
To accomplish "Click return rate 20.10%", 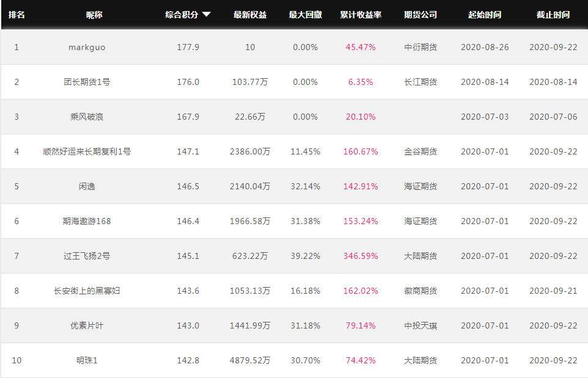I will pyautogui.click(x=361, y=117).
